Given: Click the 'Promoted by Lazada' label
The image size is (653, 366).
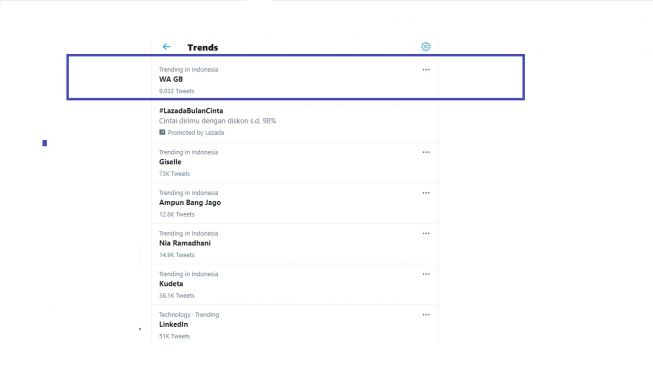Looking at the screenshot, I should (196, 133).
